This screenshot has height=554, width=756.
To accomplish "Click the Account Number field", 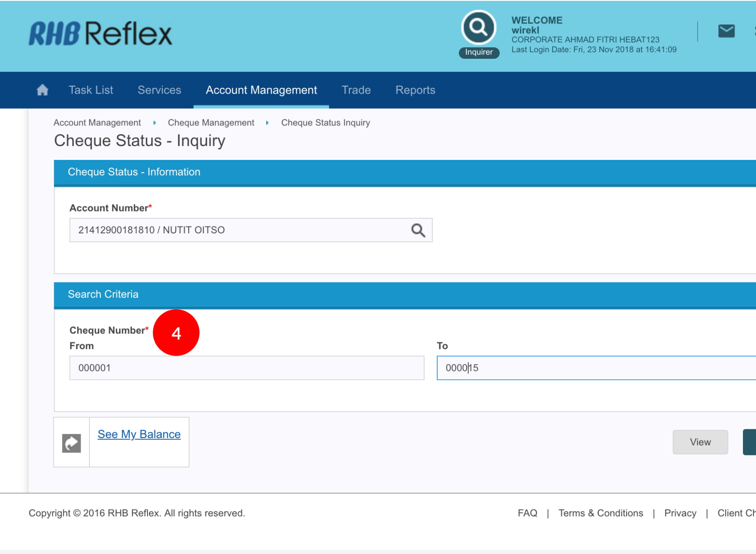I will click(239, 230).
